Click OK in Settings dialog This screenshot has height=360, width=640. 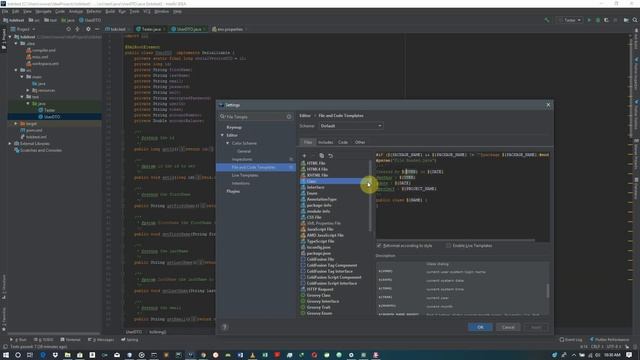[480, 327]
